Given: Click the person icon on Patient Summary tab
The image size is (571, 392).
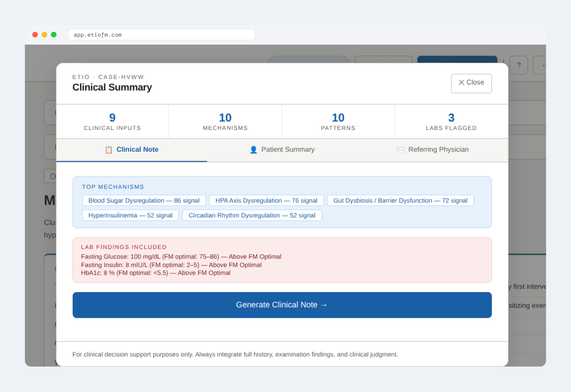Looking at the screenshot, I should click(x=253, y=150).
